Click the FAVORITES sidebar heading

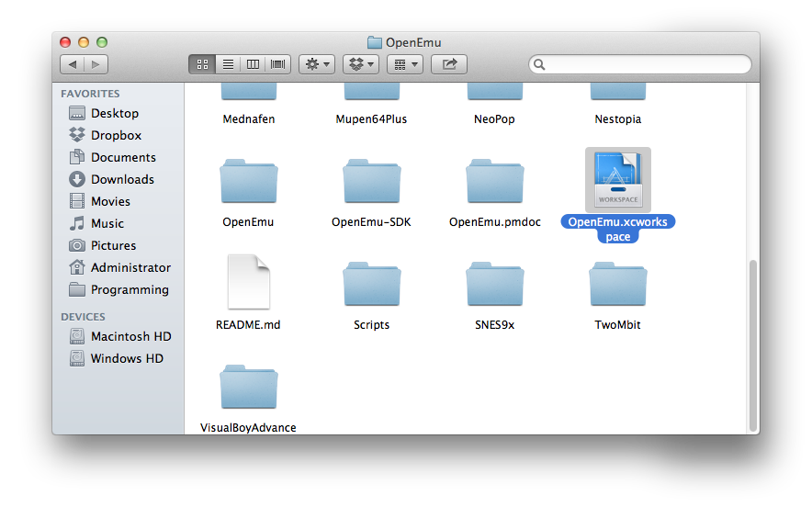[x=90, y=94]
